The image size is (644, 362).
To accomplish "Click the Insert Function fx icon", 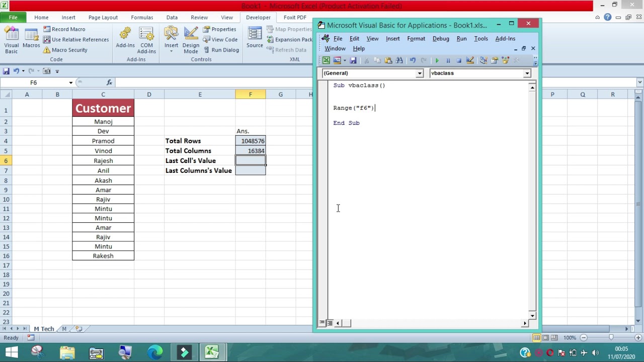I will tap(109, 82).
